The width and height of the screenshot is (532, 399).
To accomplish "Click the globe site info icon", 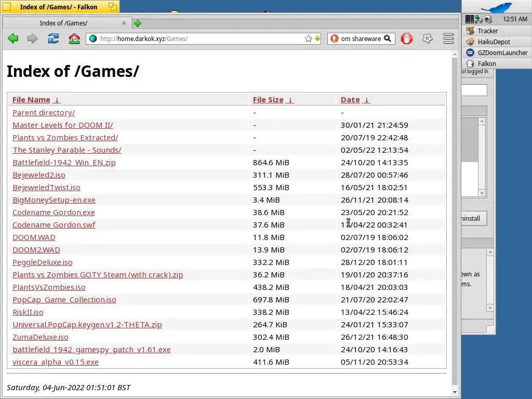I will point(93,38).
